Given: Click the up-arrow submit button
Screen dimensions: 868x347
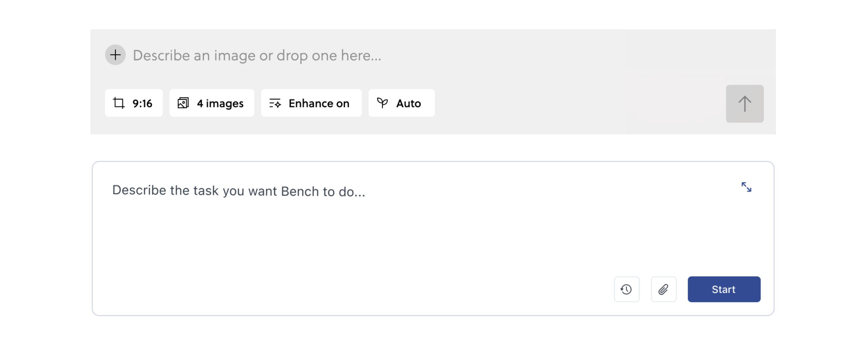Looking at the screenshot, I should [x=745, y=103].
